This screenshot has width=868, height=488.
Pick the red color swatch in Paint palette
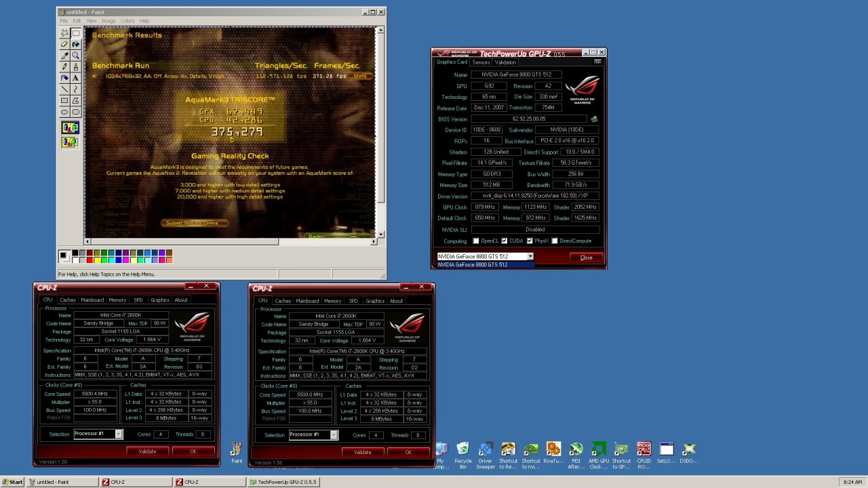coord(90,260)
